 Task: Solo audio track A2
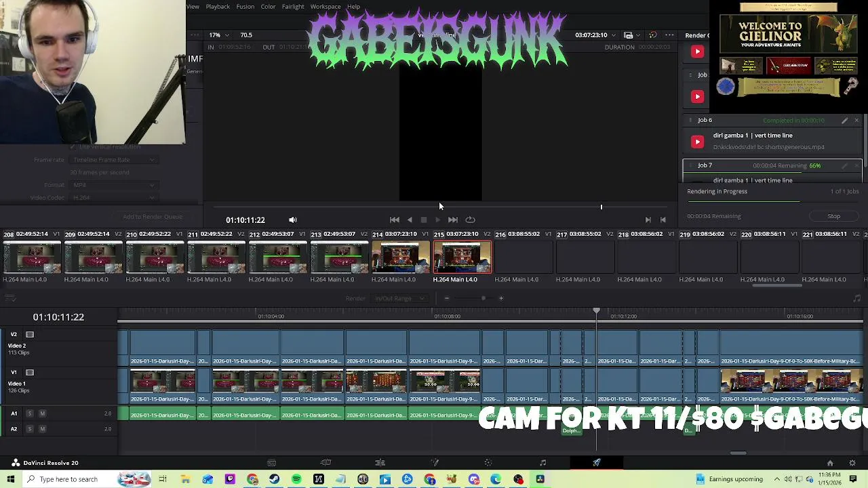click(30, 429)
